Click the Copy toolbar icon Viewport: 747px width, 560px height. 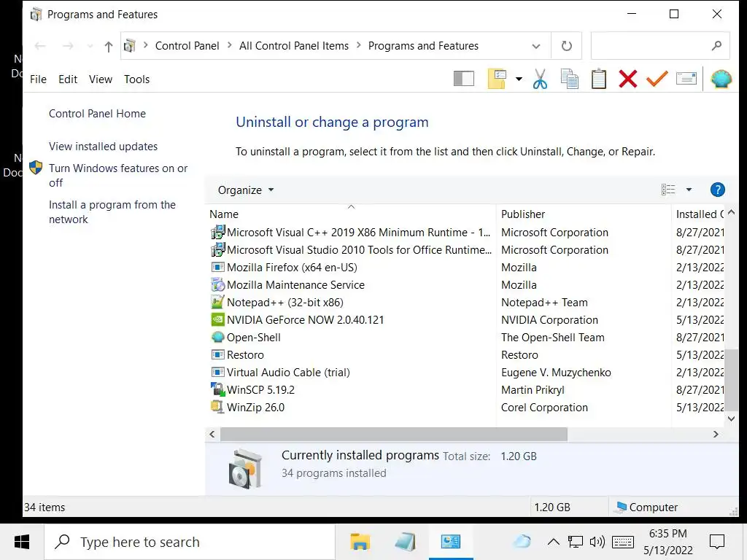pyautogui.click(x=569, y=79)
